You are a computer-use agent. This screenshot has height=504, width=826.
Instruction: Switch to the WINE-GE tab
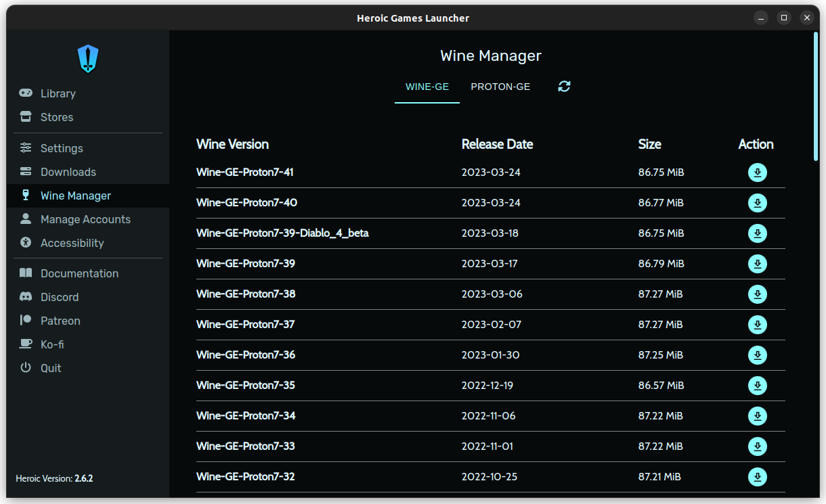pos(427,87)
